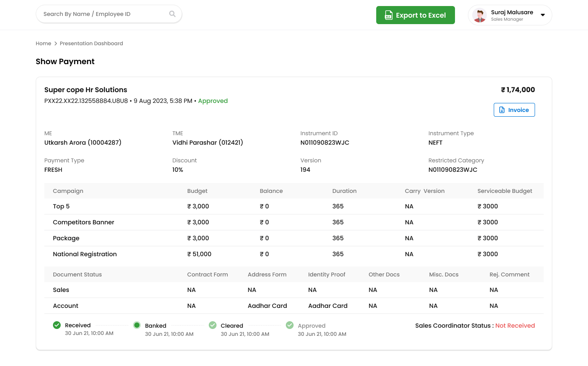The height and width of the screenshot is (366, 588).
Task: Click the Budget column header
Action: click(x=197, y=191)
